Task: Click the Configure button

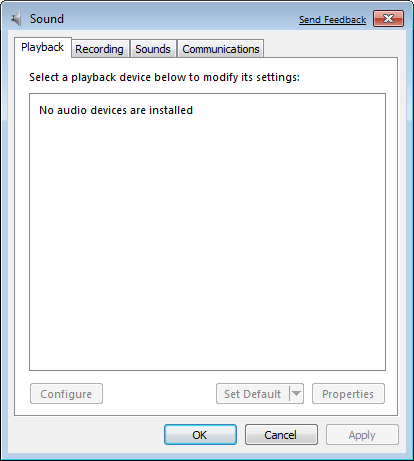Action: [x=66, y=394]
